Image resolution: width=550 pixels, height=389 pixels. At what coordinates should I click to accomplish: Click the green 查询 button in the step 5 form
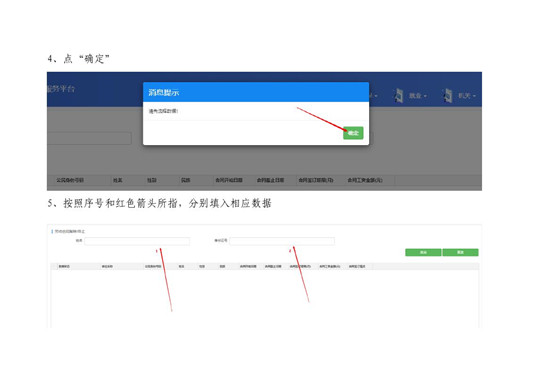tap(423, 252)
